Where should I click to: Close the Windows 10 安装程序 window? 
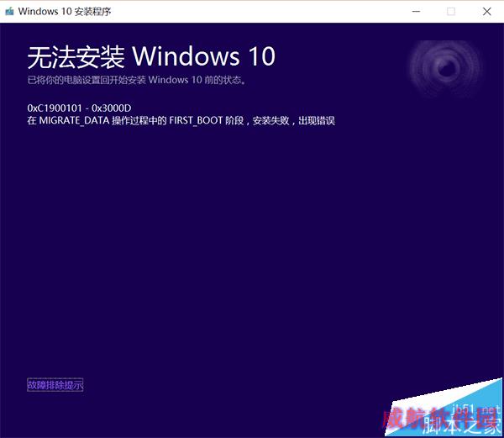pyautogui.click(x=487, y=12)
